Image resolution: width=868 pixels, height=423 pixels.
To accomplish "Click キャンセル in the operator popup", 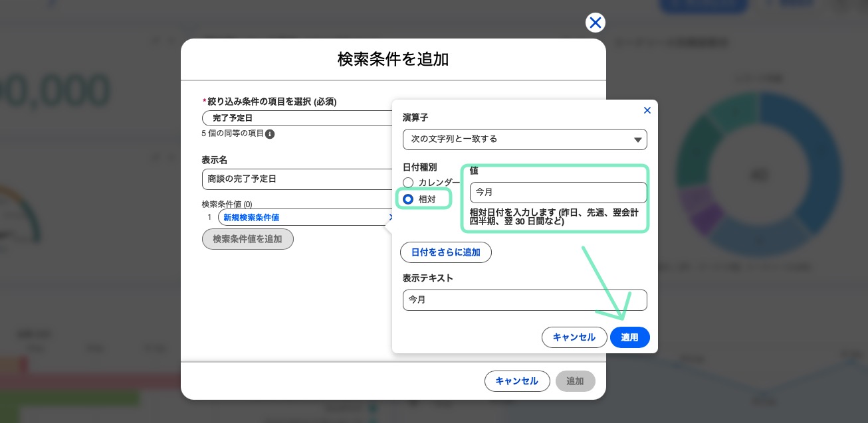I will click(x=574, y=337).
